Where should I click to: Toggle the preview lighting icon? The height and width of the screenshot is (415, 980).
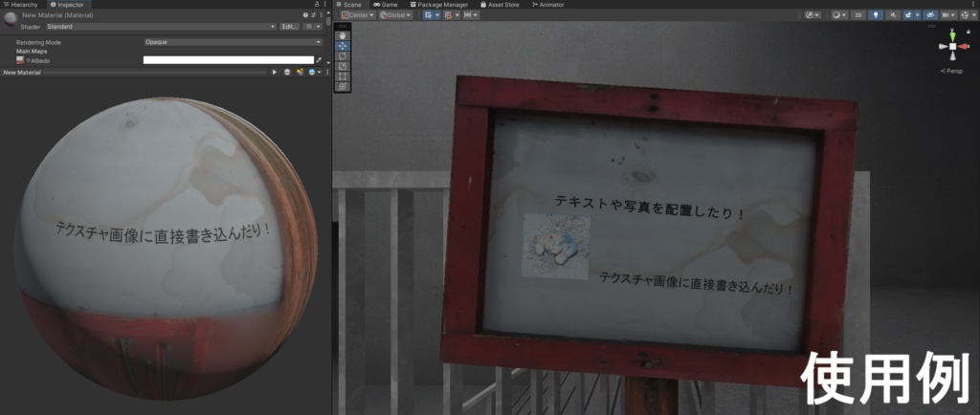(x=300, y=73)
